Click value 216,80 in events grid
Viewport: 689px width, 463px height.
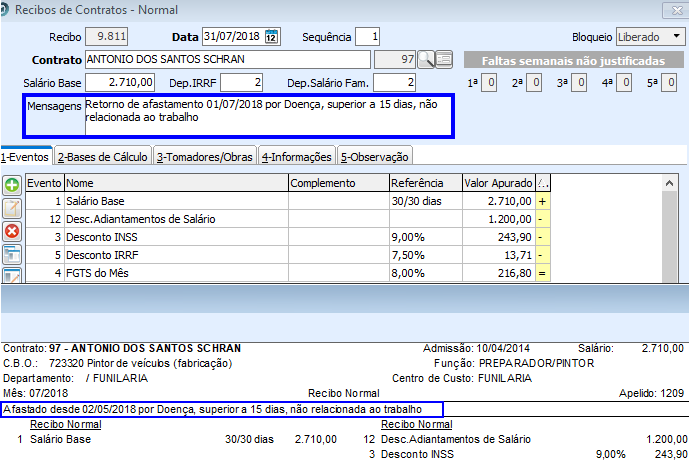click(499, 273)
